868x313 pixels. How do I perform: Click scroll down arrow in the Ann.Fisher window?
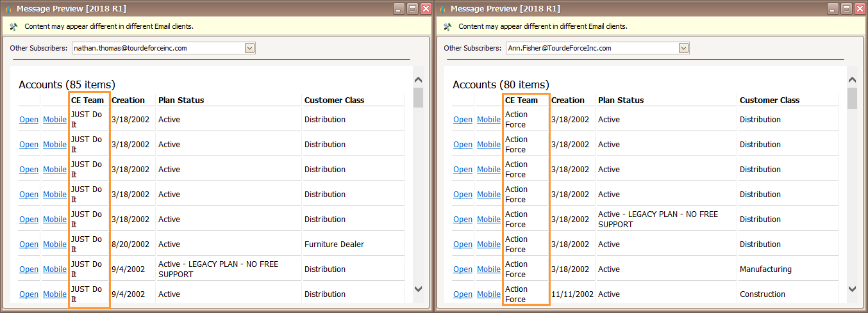tap(852, 289)
